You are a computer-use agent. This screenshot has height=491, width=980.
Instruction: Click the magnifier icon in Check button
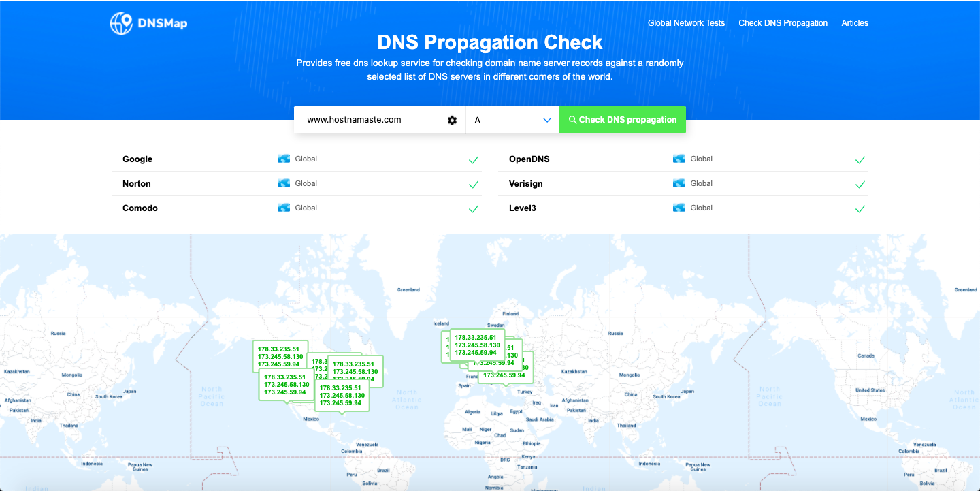click(x=572, y=120)
